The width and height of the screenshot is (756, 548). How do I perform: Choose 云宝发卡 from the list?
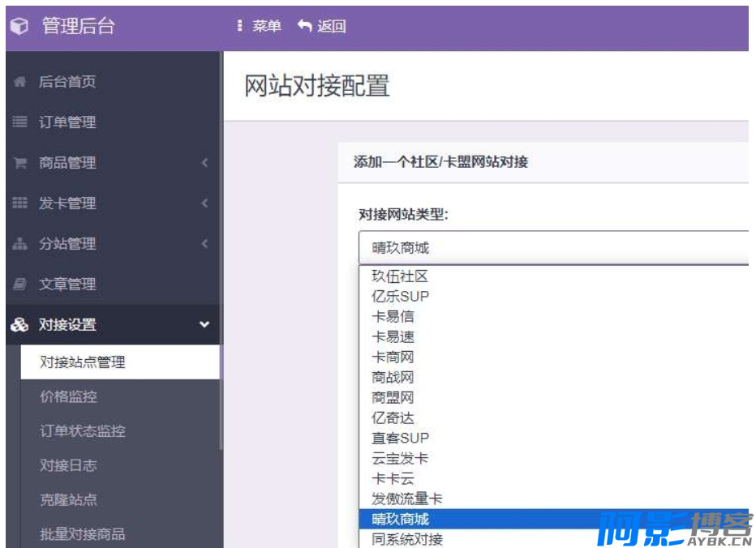pyautogui.click(x=554, y=458)
